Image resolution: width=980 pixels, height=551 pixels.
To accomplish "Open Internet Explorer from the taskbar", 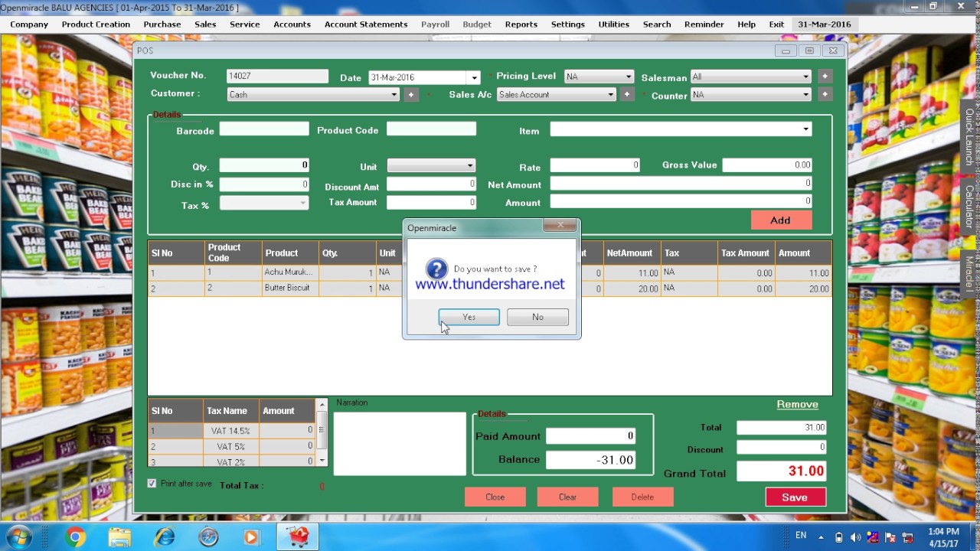I will [164, 537].
